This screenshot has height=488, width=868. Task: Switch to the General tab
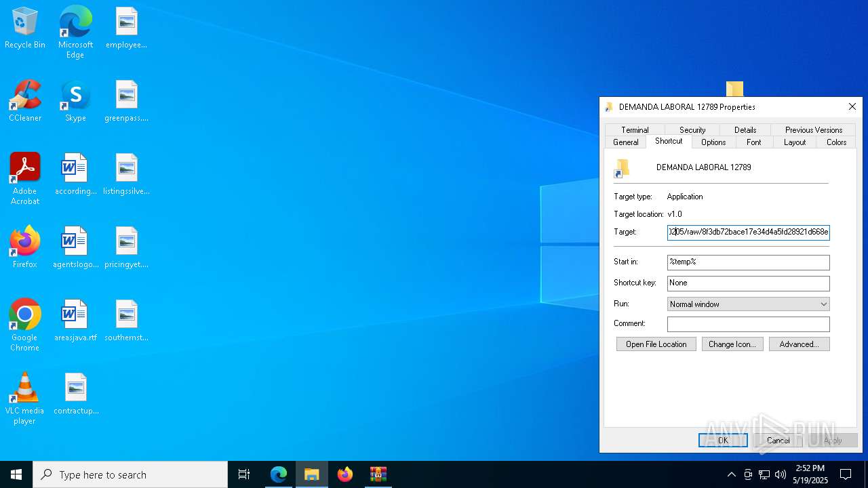pos(625,142)
